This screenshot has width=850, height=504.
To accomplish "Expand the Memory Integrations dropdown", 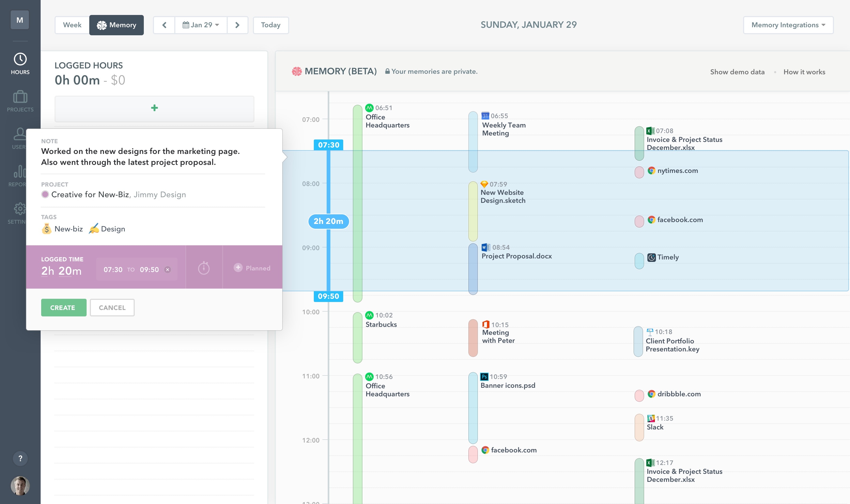I will [788, 25].
